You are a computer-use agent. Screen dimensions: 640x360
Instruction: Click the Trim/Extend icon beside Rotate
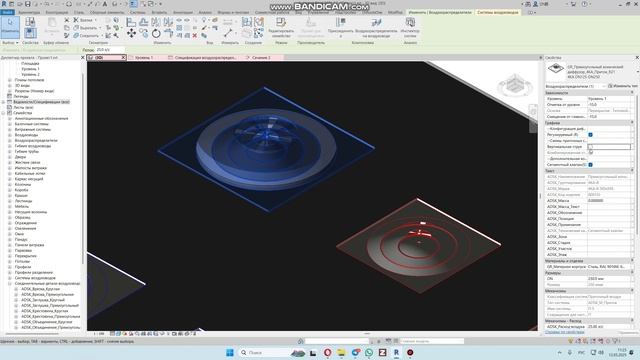pos(168,33)
